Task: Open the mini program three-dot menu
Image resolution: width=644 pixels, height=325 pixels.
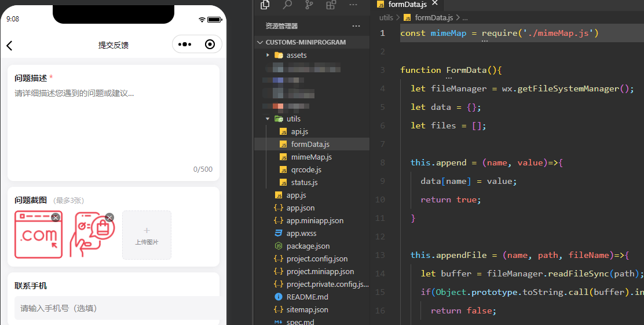Action: pyautogui.click(x=185, y=45)
